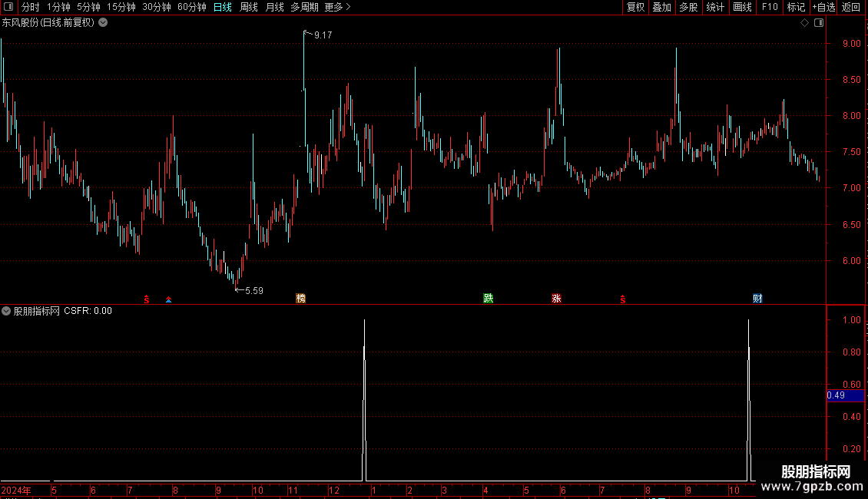Click the 榜 marker on the chart
The width and height of the screenshot is (868, 499).
click(x=300, y=298)
